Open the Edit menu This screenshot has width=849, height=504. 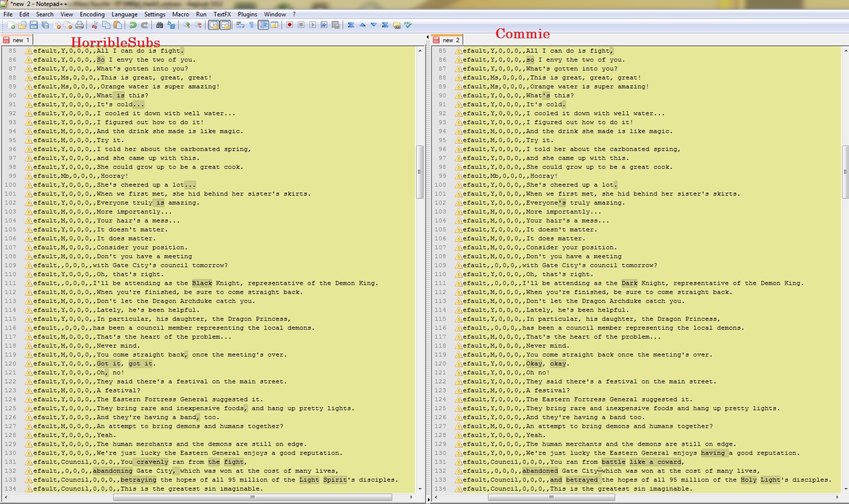point(24,14)
